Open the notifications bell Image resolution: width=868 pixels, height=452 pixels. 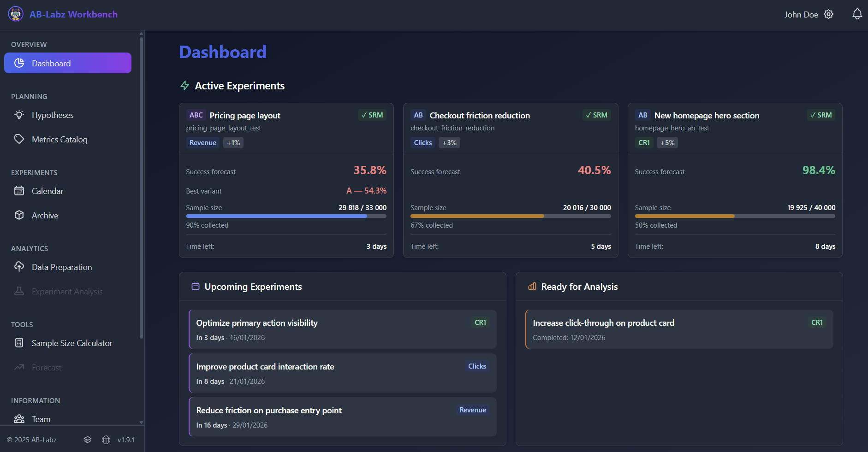coord(856,14)
